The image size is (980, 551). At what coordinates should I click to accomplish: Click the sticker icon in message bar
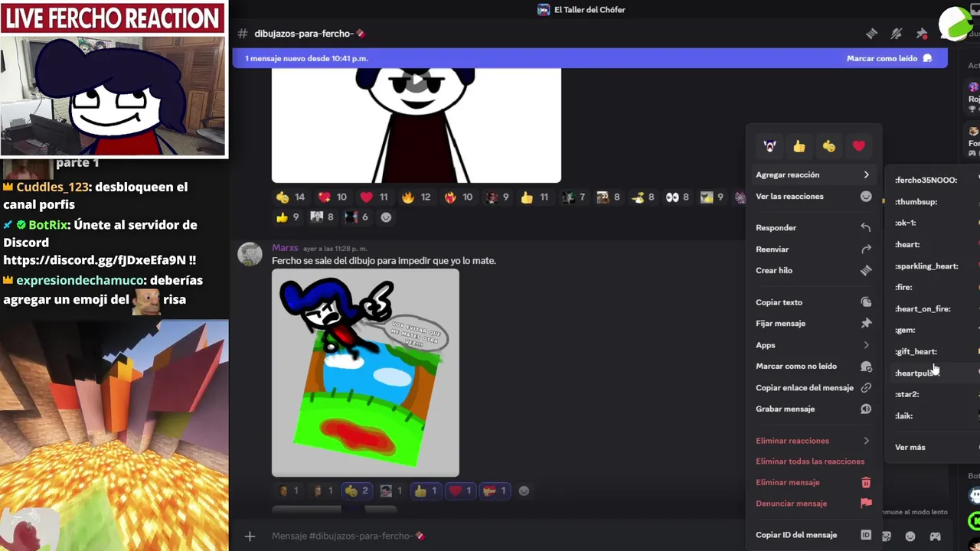point(887,536)
